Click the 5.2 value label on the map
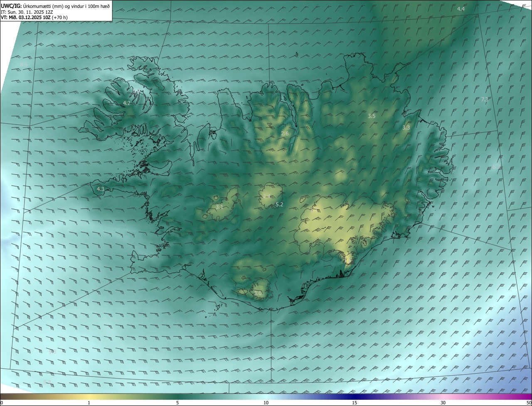This screenshot has height=406, width=532. point(279,204)
